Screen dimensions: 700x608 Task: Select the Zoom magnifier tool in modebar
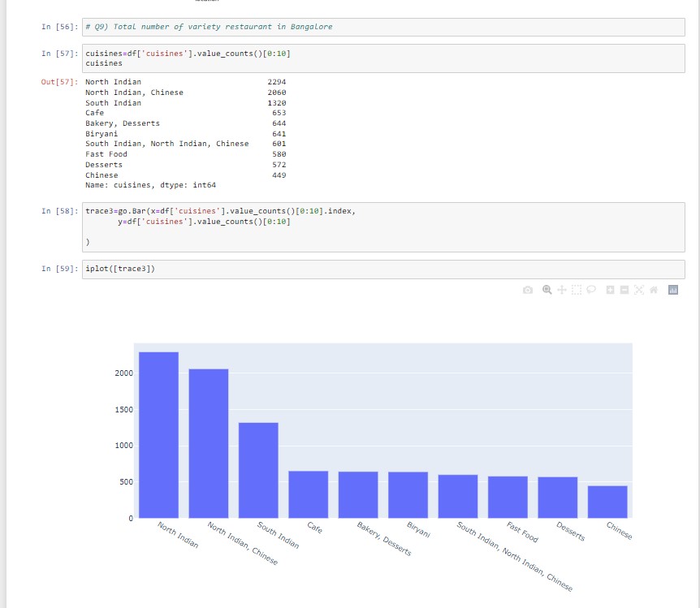[547, 290]
